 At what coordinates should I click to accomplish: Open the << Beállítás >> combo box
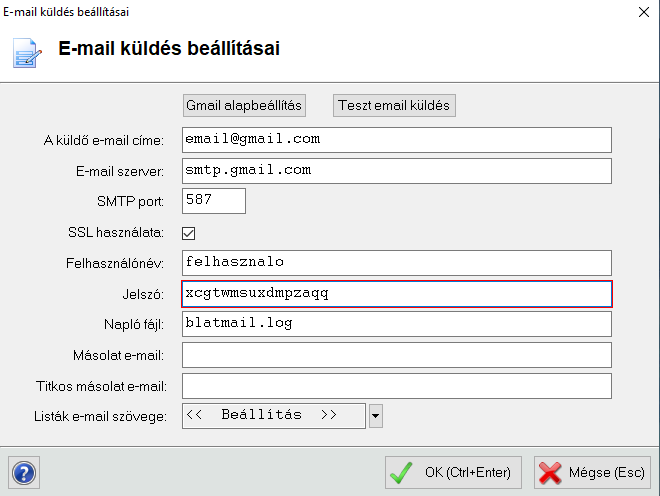274,415
